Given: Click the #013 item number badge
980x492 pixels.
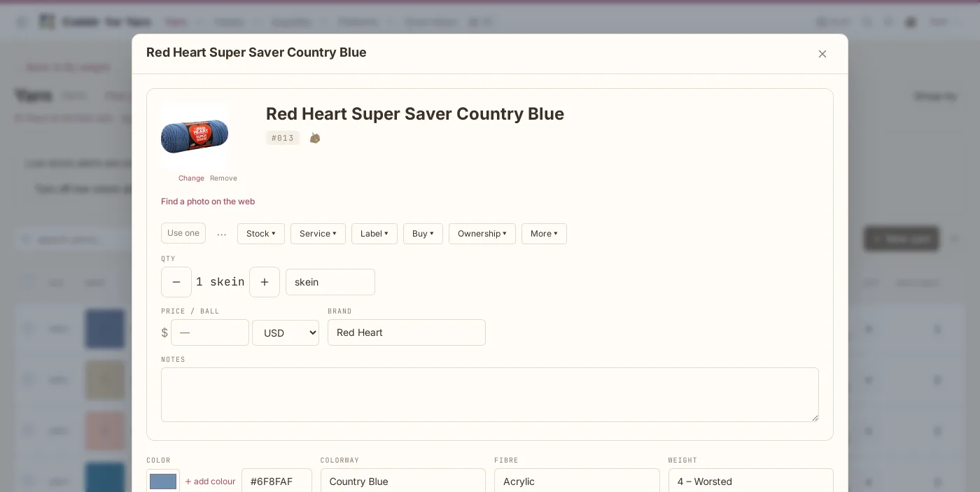Looking at the screenshot, I should pos(283,138).
